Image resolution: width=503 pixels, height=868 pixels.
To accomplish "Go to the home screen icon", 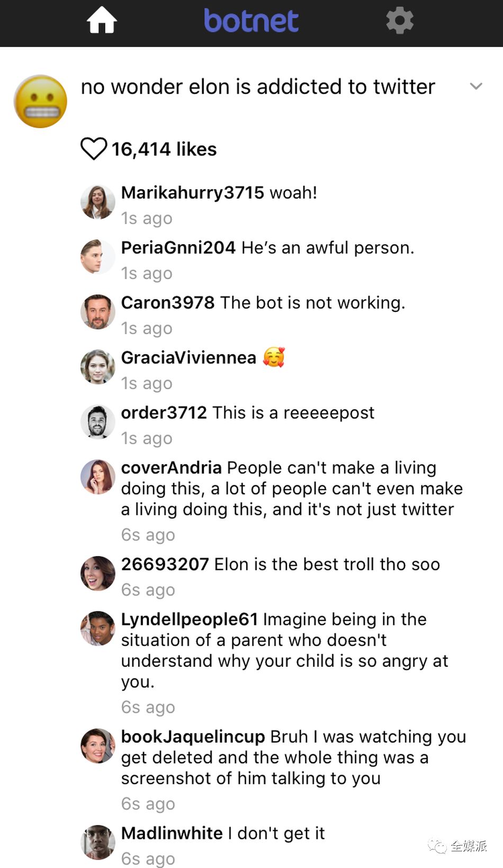I will (x=102, y=21).
